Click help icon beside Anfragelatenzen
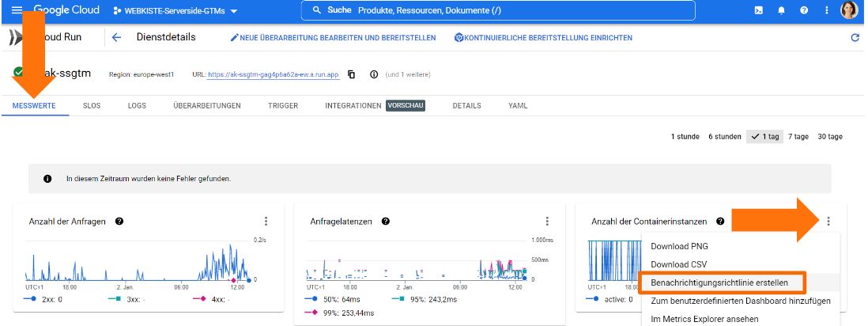 386,222
